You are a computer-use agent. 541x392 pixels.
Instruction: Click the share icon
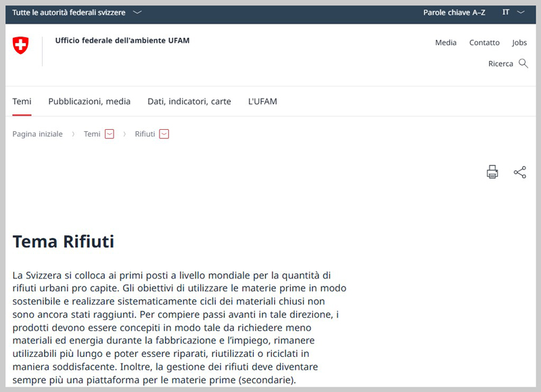click(519, 172)
